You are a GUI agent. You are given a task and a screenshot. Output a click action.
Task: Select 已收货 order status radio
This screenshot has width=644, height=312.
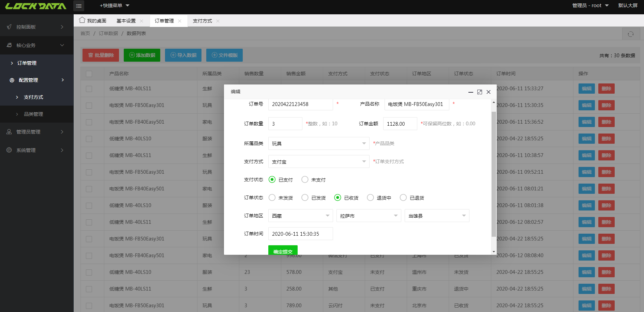(338, 198)
